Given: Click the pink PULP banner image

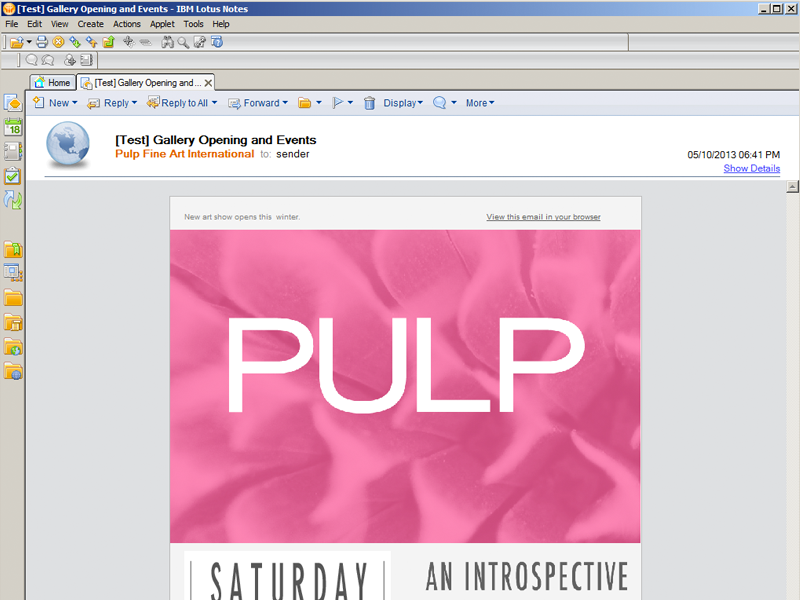Looking at the screenshot, I should click(x=405, y=386).
